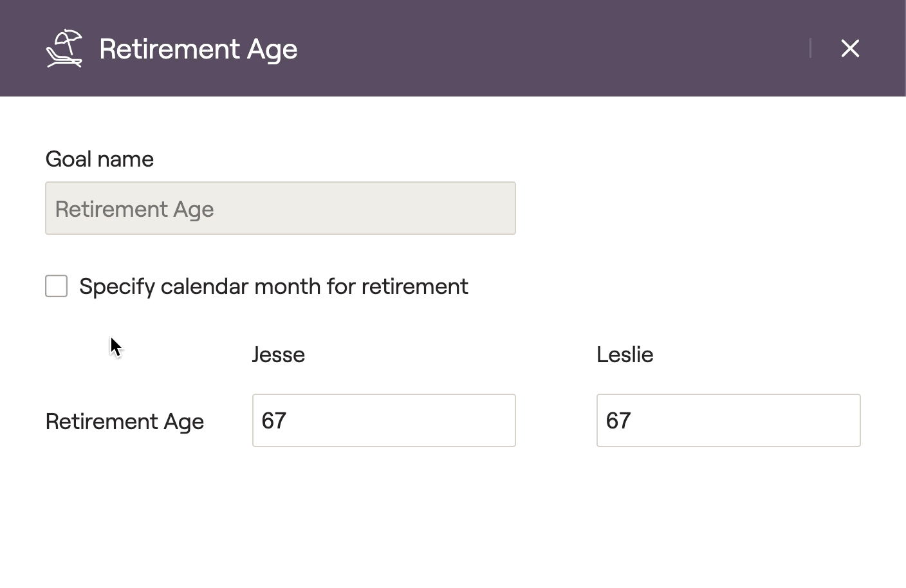This screenshot has height=588, width=906.
Task: Click the word 'Specify' beside the checkbox
Action: point(116,286)
